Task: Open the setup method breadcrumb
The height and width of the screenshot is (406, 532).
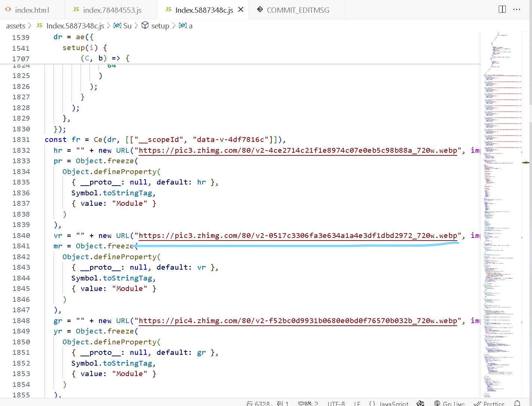Action: (156, 26)
